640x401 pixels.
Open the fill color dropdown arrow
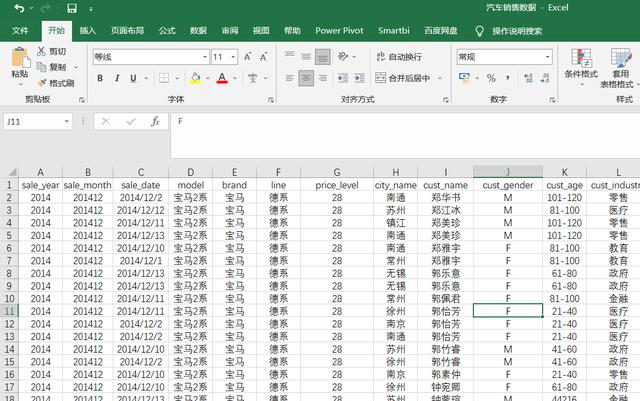pos(208,78)
